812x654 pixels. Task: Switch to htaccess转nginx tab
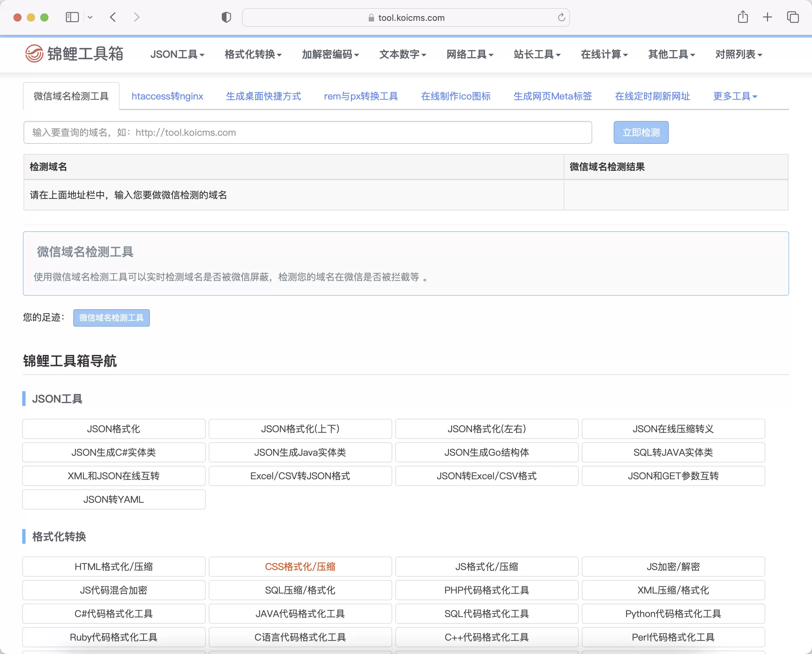click(167, 96)
